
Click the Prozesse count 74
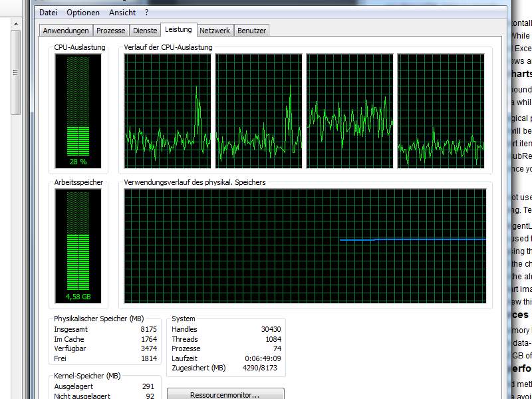click(277, 348)
